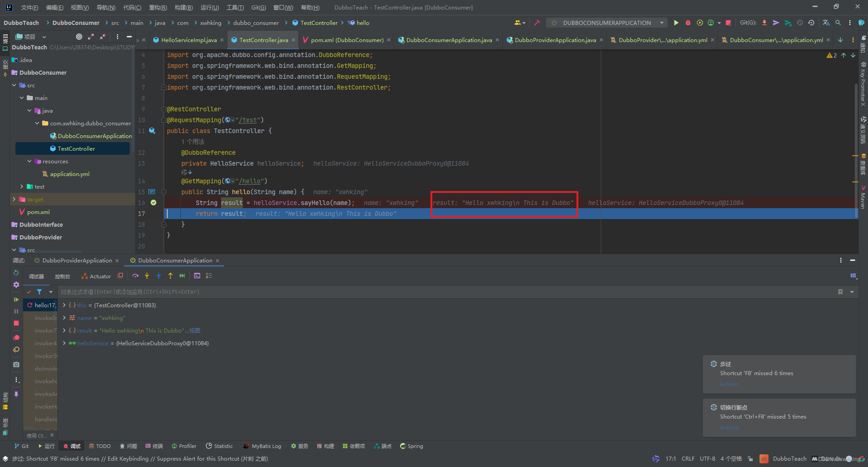Pause program in the debug side toolbar
868x467 pixels.
click(16, 311)
